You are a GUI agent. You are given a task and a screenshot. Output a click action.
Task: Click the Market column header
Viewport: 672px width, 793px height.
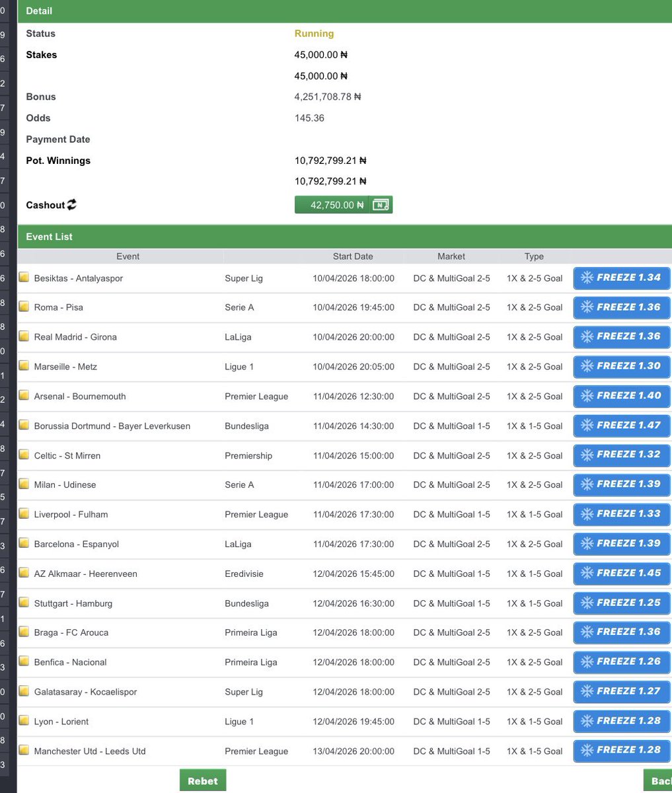click(x=451, y=256)
